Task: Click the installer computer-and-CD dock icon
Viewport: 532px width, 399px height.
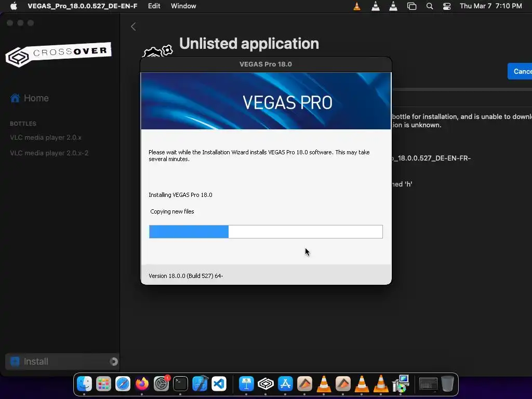Action: pyautogui.click(x=401, y=384)
